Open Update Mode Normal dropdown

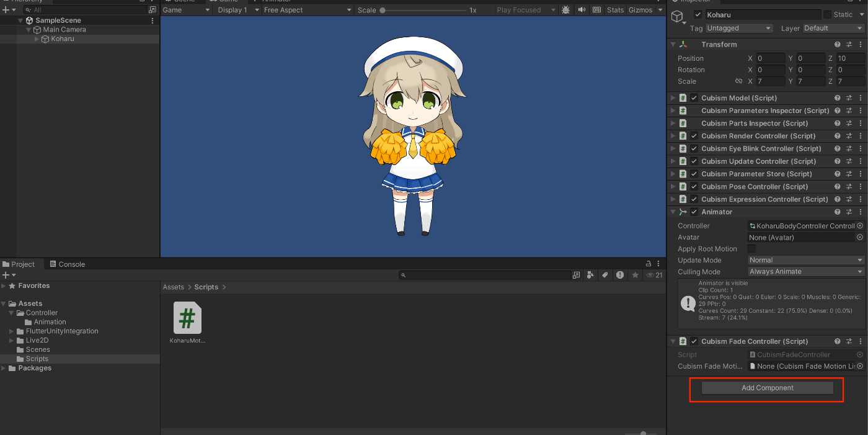coord(806,260)
